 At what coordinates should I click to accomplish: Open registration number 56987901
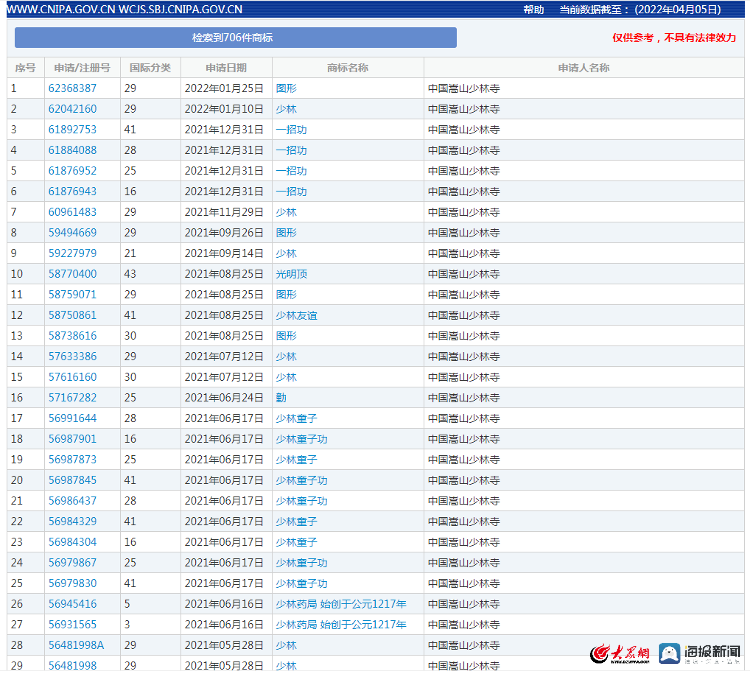[72, 439]
